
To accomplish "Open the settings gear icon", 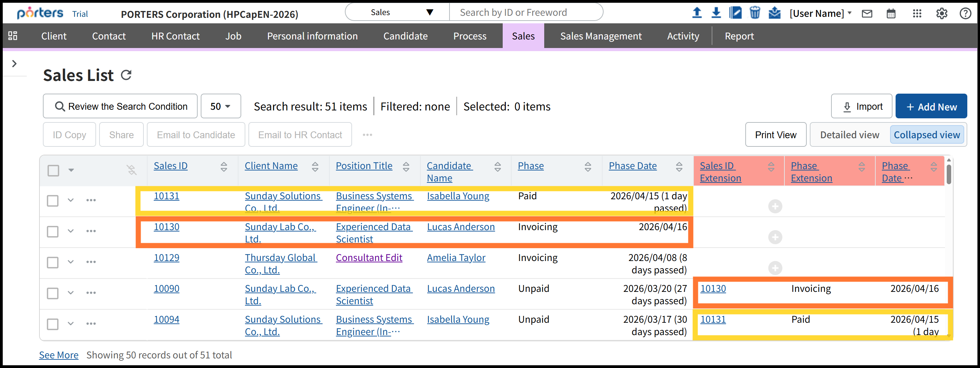I will (942, 14).
